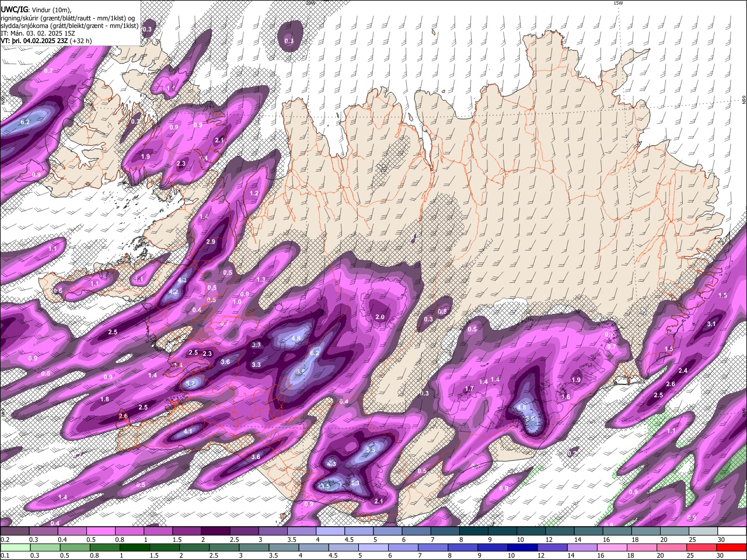
Task: Click the dark purple swatch between 2 and 2.5, upper scale
Action: pos(215,531)
